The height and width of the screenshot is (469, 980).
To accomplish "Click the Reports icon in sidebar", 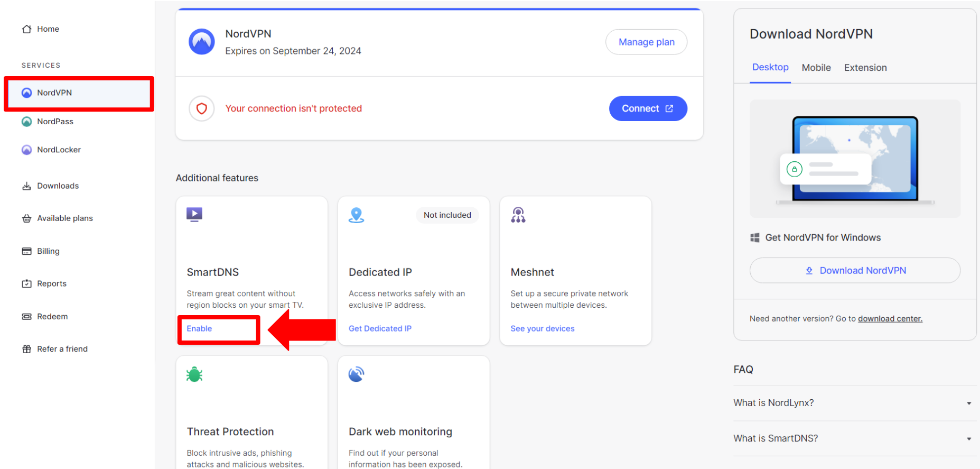I will click(26, 284).
